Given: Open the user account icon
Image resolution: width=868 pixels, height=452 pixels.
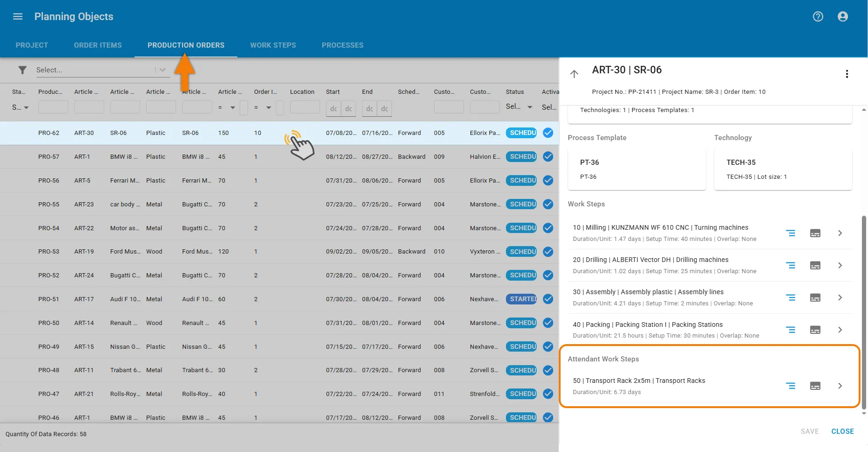Looking at the screenshot, I should tap(843, 16).
